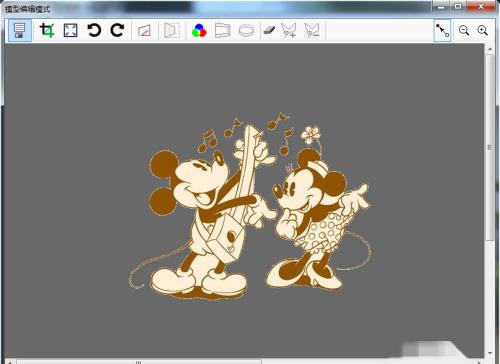Zoom out with the minus magnifier
This screenshot has width=500, height=364.
(x=464, y=31)
